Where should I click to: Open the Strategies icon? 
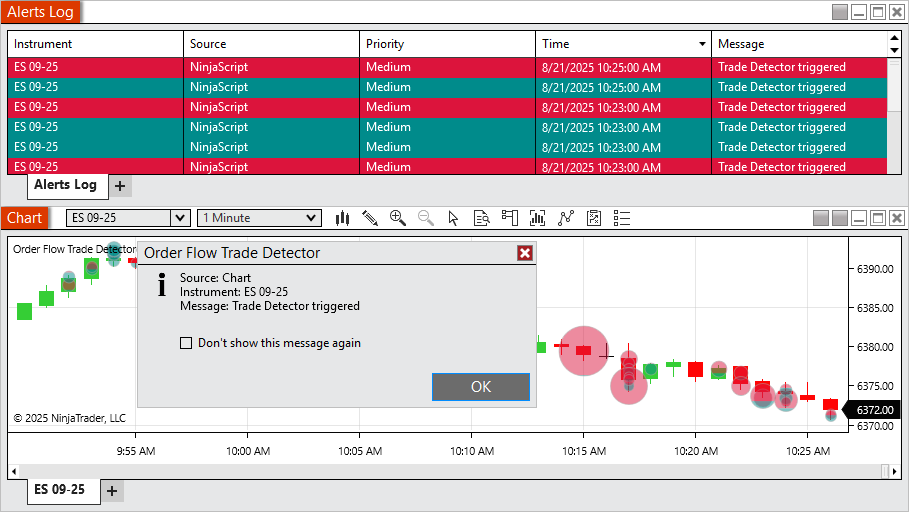593,218
